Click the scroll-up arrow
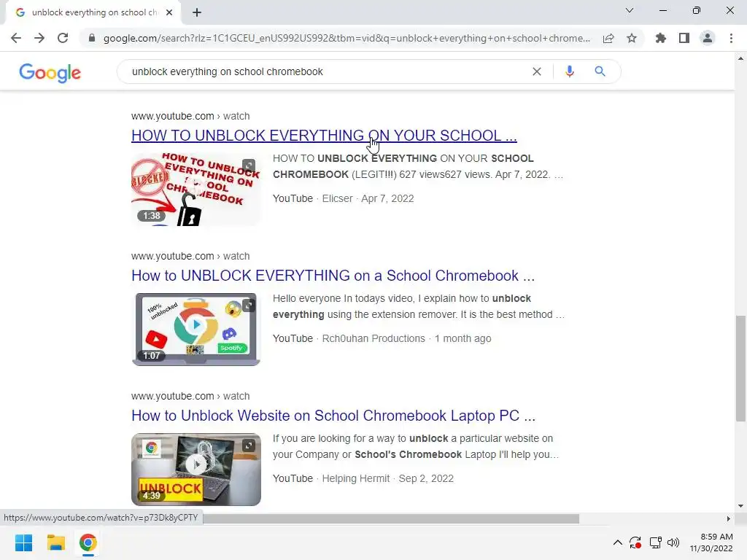747x560 pixels. pos(740,58)
